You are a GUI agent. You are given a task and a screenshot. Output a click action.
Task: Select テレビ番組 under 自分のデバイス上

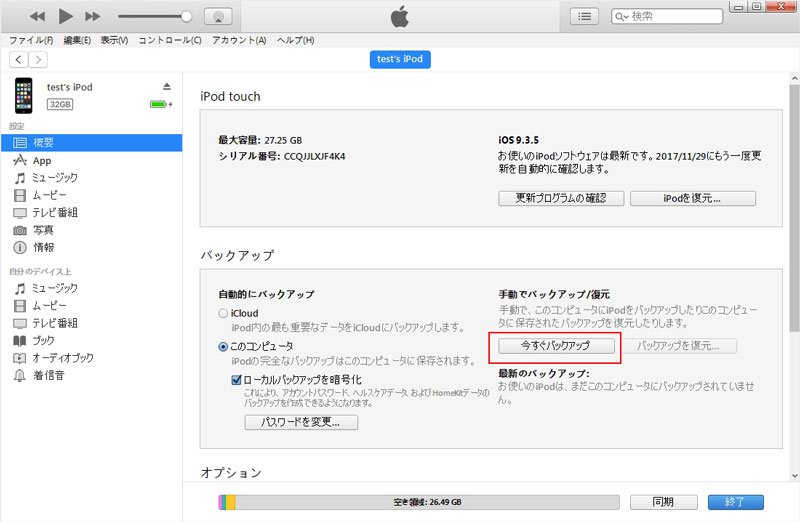pyautogui.click(x=91, y=323)
